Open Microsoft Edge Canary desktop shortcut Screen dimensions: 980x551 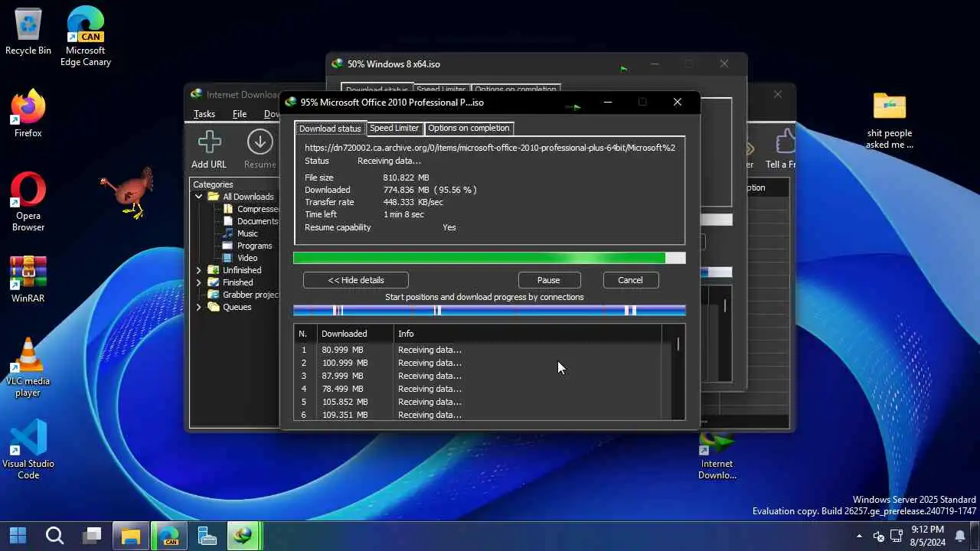86,37
